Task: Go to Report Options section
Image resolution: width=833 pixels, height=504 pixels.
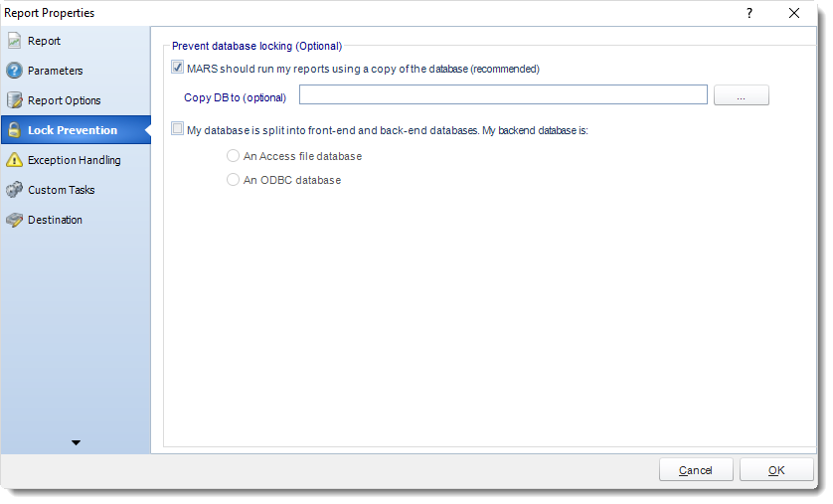Action: tap(65, 100)
